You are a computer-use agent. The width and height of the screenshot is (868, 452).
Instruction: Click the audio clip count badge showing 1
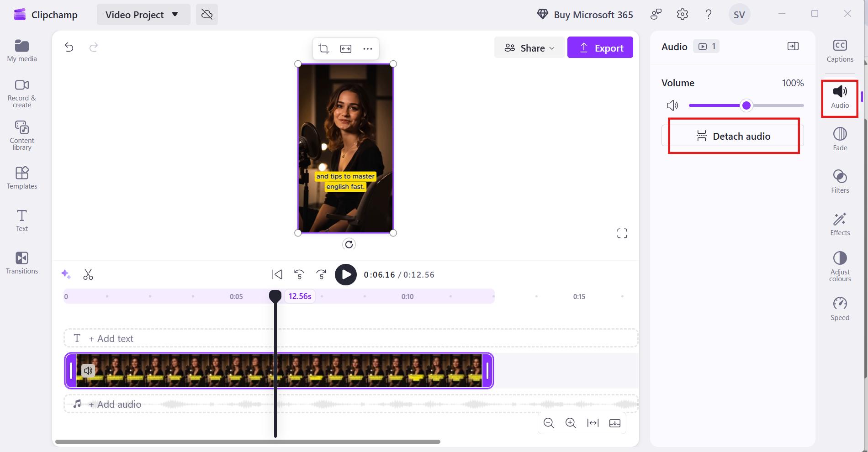pos(706,46)
